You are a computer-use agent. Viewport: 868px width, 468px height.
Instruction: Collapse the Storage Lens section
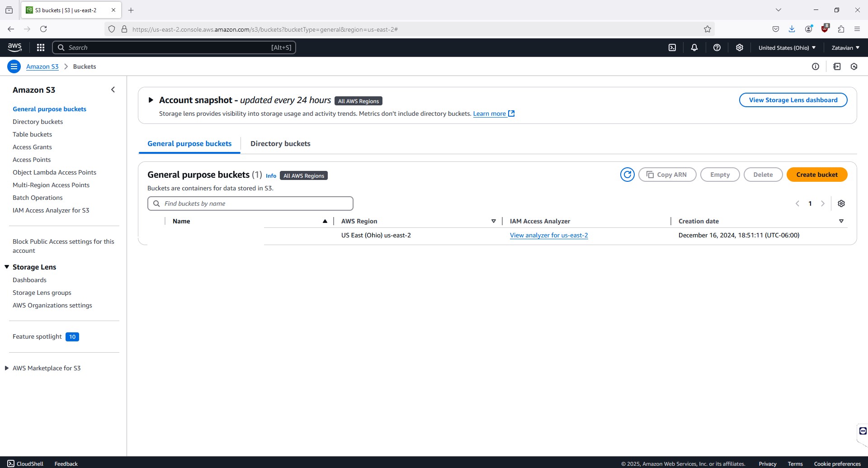click(x=7, y=267)
